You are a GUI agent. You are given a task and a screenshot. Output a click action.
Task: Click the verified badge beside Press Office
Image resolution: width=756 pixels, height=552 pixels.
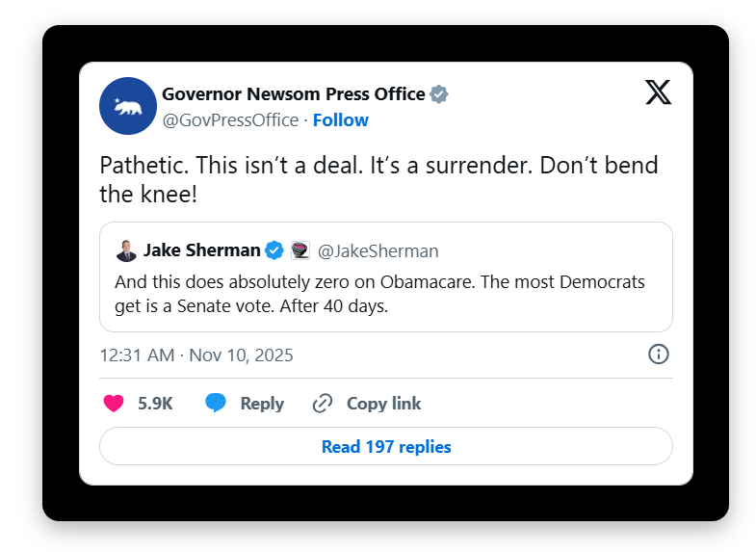[x=439, y=94]
